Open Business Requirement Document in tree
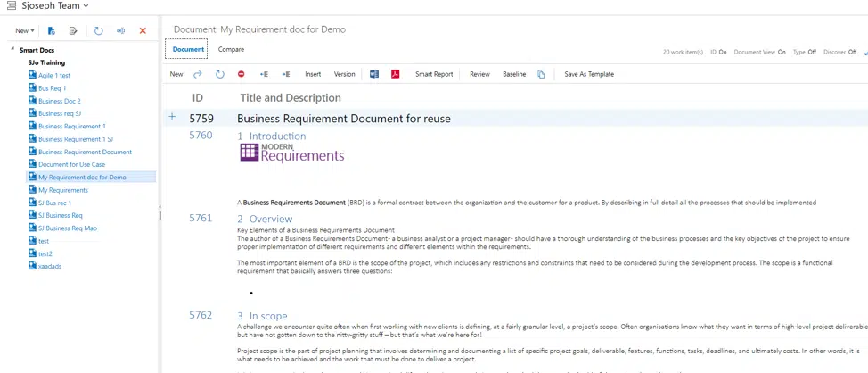Image resolution: width=868 pixels, height=373 pixels. pyautogui.click(x=85, y=152)
